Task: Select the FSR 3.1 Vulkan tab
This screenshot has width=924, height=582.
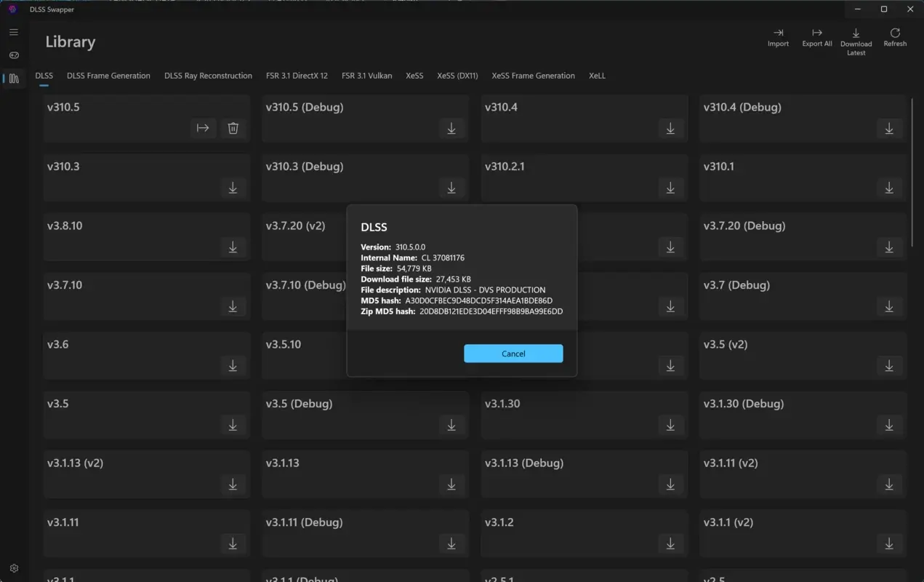Action: 366,75
